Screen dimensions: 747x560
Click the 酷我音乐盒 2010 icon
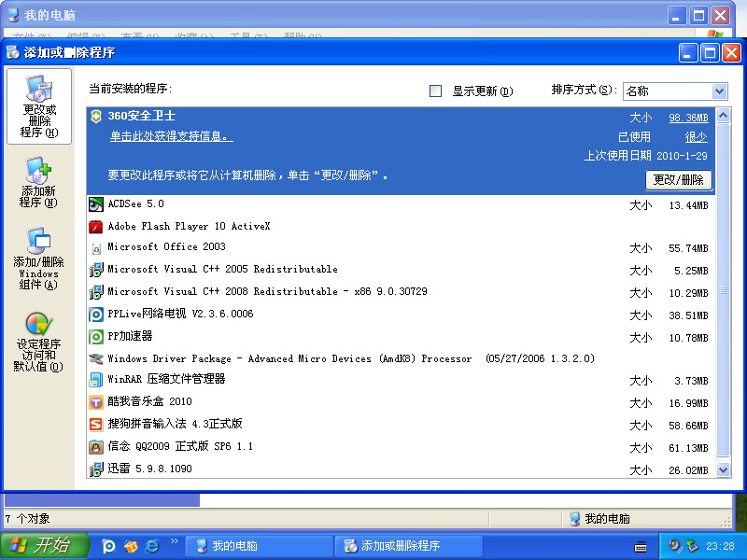coord(96,402)
